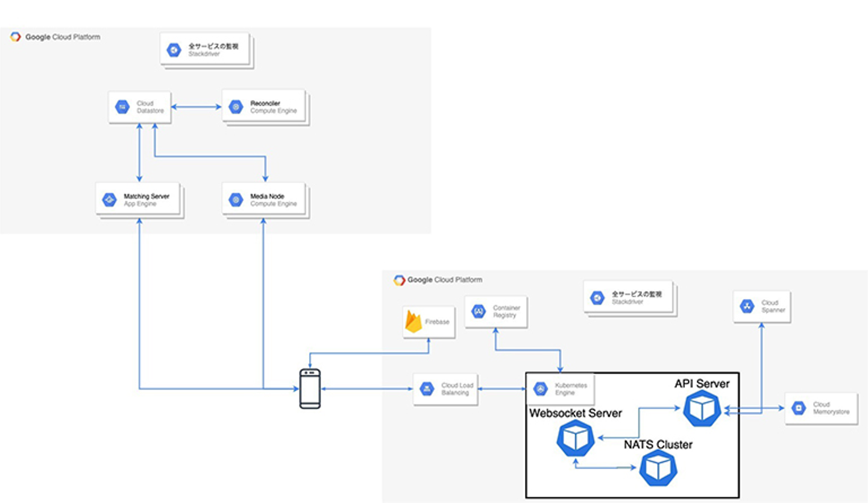Click the Google Cloud logo above Firebase
This screenshot has height=503, width=868.
pos(399,280)
